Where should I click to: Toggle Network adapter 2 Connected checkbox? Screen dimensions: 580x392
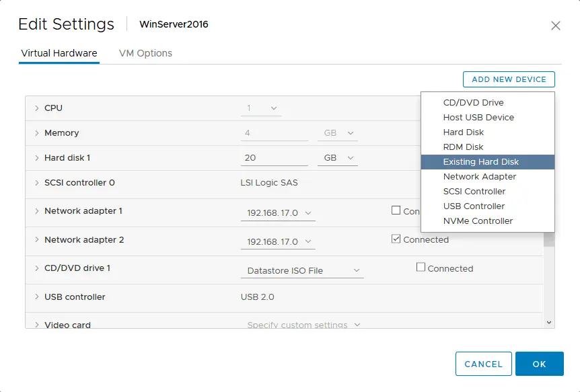(x=396, y=239)
